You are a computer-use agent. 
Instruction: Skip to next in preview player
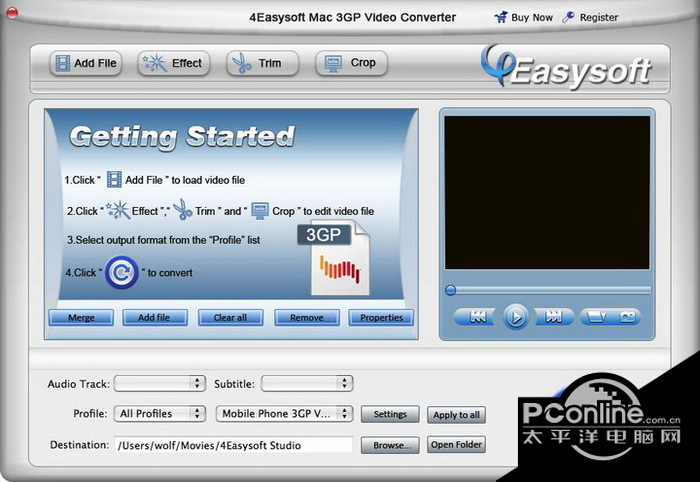(554, 317)
